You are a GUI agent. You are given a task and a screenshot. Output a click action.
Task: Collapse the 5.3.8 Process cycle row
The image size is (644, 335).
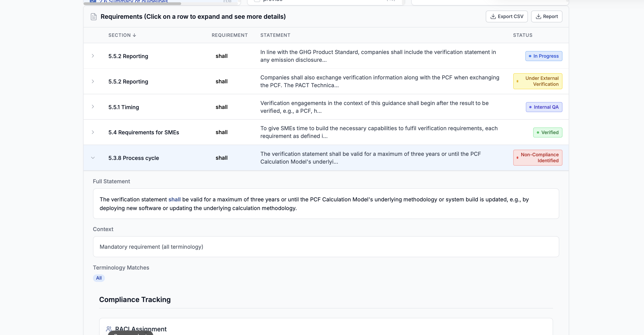(x=93, y=158)
